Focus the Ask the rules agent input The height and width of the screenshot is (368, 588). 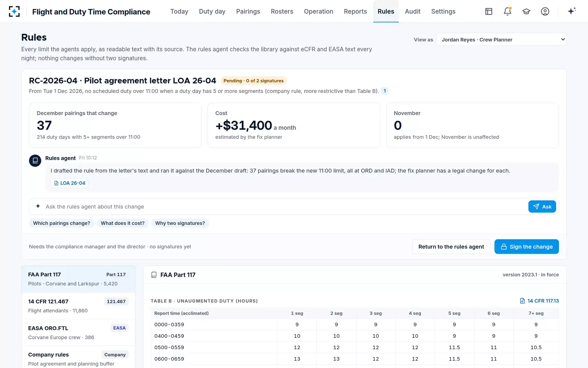pyautogui.click(x=285, y=206)
